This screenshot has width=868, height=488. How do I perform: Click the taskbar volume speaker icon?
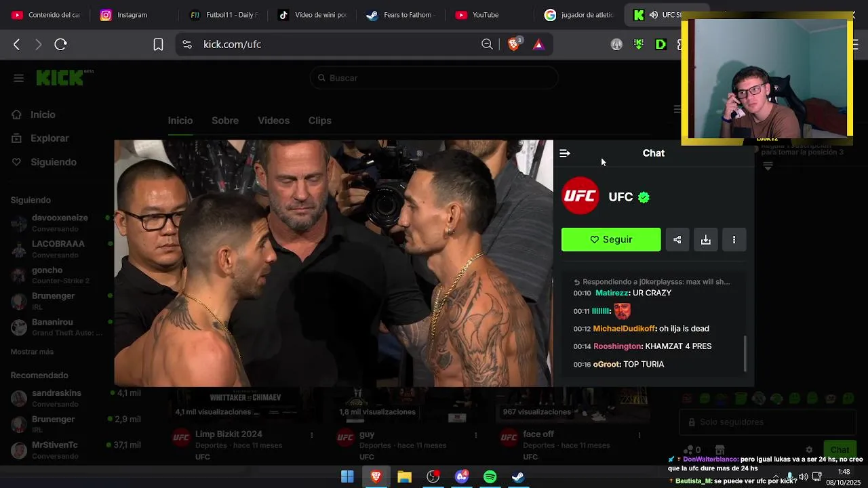[804, 476]
